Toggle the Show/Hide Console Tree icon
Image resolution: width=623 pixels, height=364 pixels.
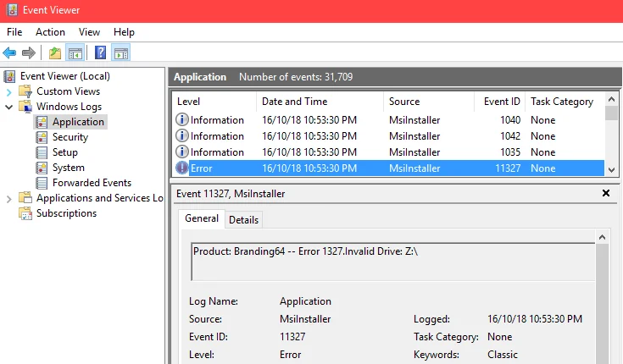pyautogui.click(x=75, y=52)
